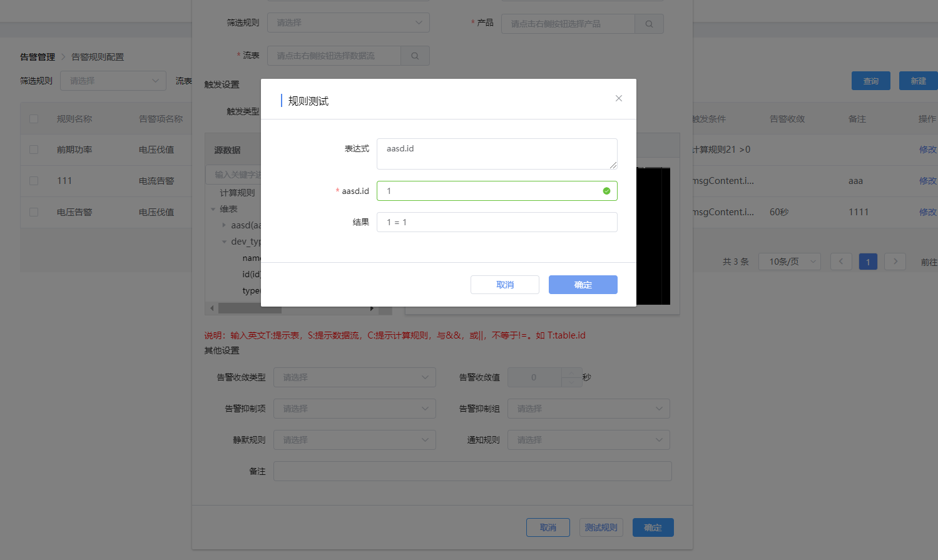Check the row checkbox for 电压告警

click(34, 212)
